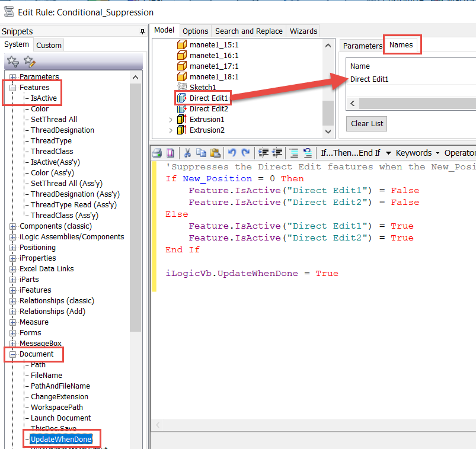Collapse the Features snippet node
The image size is (476, 449).
tap(12, 88)
